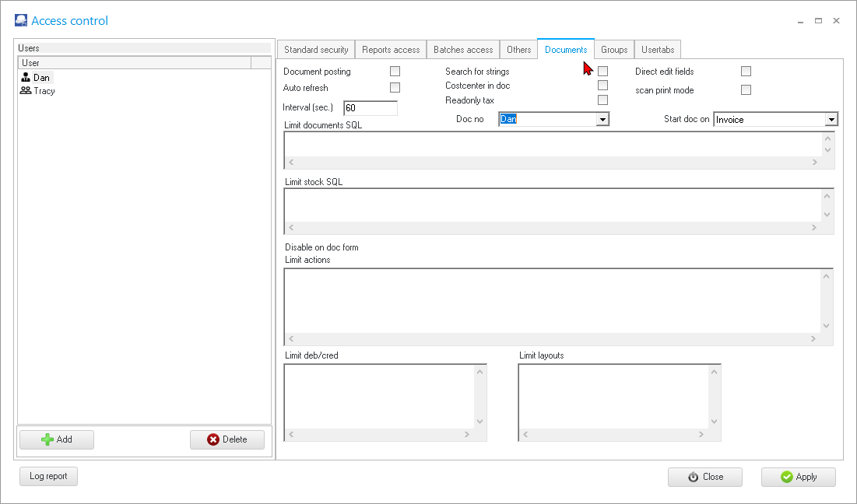Click the Interval (sec.) input field
857x504 pixels.
(371, 108)
